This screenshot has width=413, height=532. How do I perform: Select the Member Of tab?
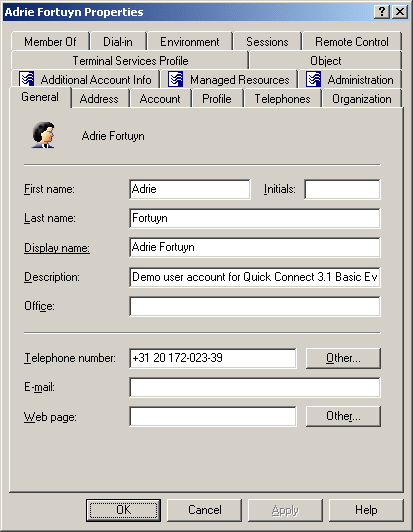pyautogui.click(x=50, y=42)
